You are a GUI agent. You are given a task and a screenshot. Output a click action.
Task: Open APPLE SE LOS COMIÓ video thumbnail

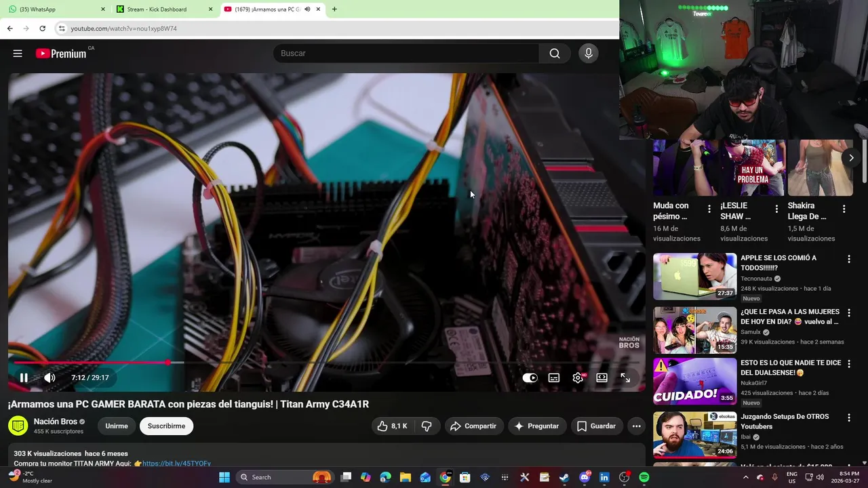pos(694,277)
